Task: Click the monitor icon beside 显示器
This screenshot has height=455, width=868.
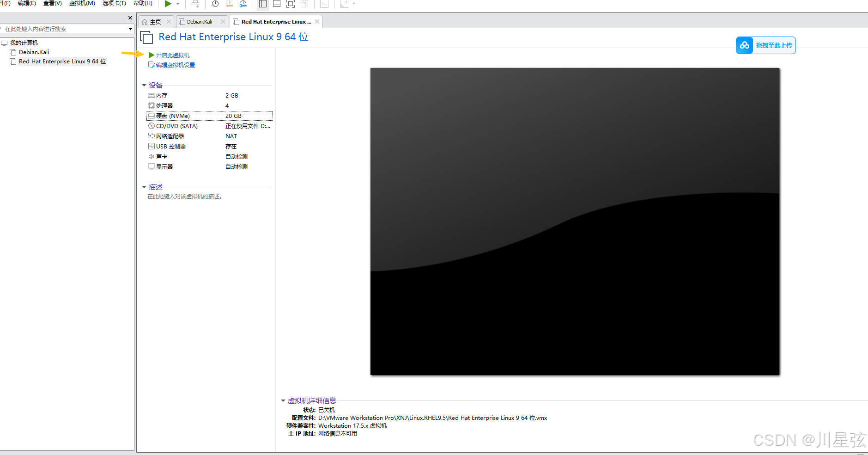Action: [x=151, y=166]
